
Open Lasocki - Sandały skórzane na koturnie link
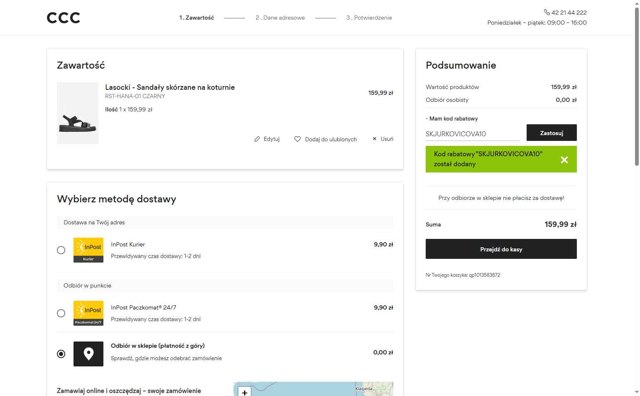[x=170, y=87]
